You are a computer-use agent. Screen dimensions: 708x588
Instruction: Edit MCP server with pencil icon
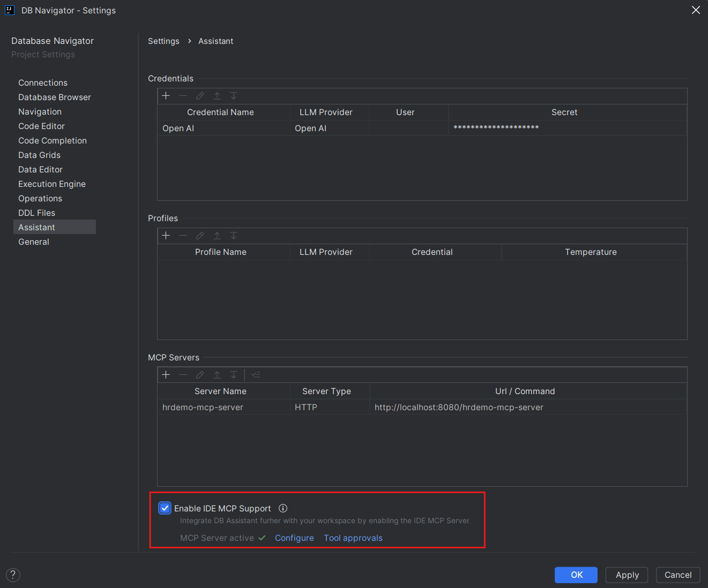[200, 375]
